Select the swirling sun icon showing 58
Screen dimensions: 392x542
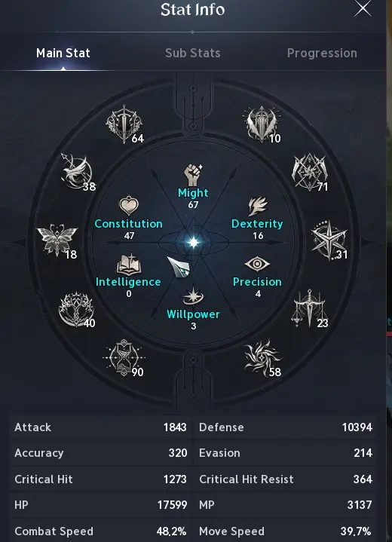tap(263, 357)
